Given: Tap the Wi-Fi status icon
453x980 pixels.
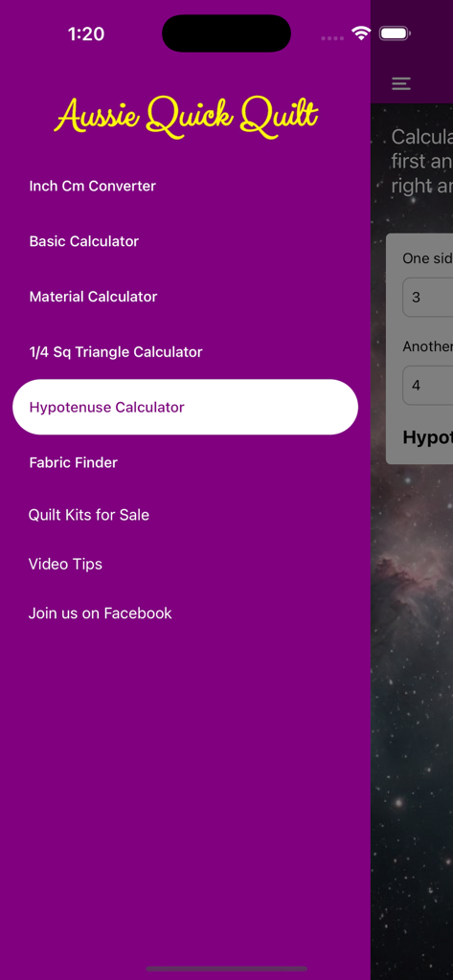Looking at the screenshot, I should click(x=361, y=33).
